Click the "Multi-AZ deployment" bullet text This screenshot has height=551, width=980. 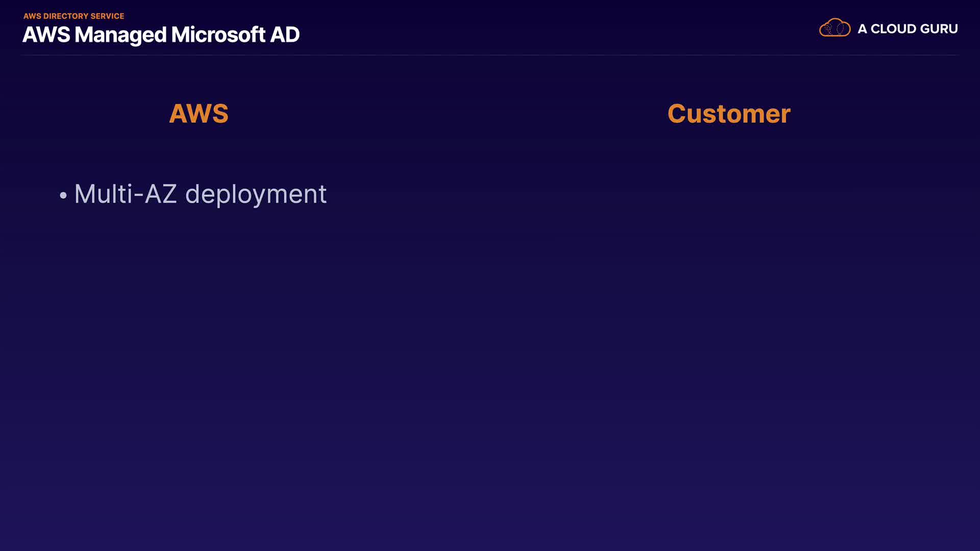[200, 194]
